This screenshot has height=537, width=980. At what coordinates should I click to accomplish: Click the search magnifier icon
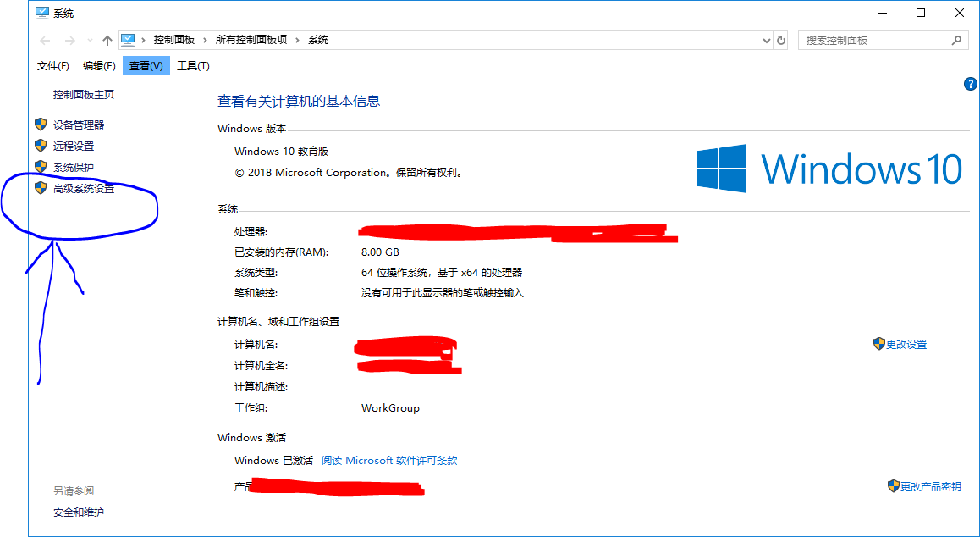click(x=955, y=41)
